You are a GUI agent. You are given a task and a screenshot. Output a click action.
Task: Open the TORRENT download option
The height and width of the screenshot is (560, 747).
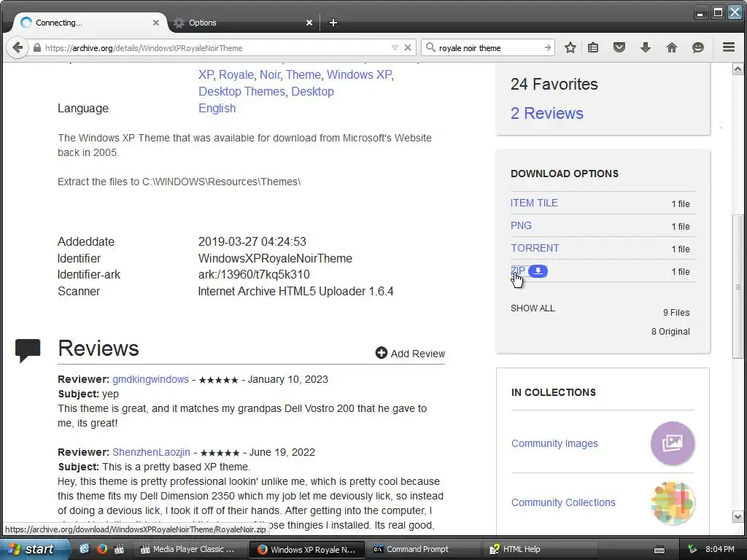tap(535, 248)
